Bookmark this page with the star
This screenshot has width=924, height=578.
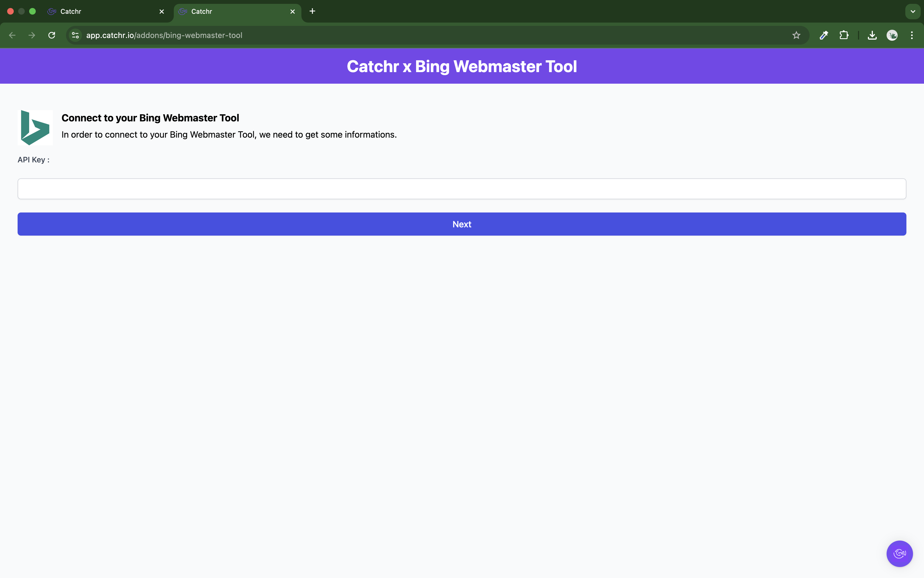click(x=796, y=35)
